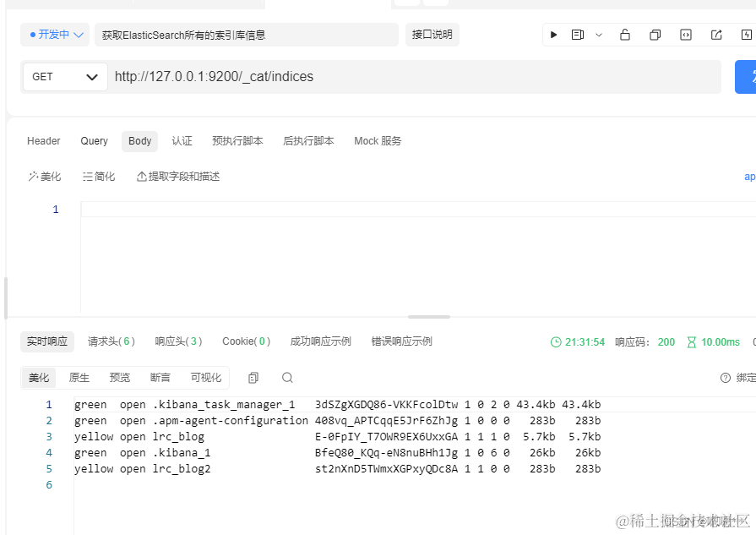This screenshot has height=535, width=756.
Task: Click the share request icon
Action: 716,35
